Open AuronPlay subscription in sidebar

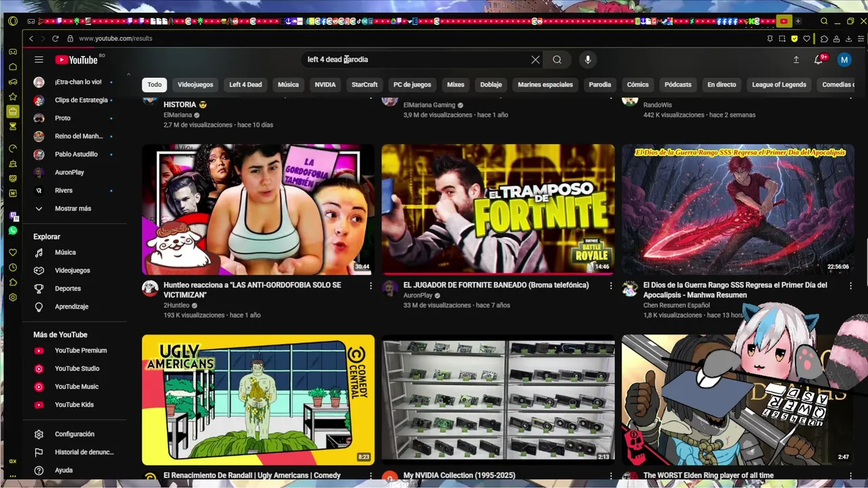pos(69,172)
